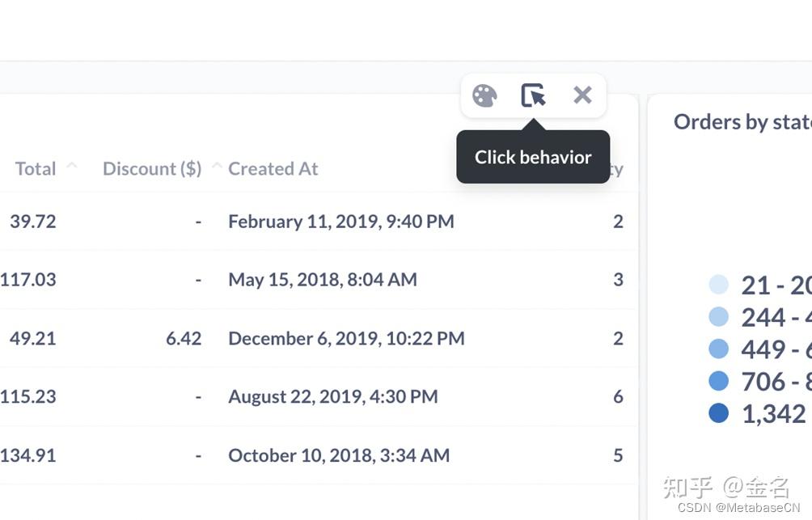Viewport: 812px width, 520px height.
Task: Click the December 6, 2019 date cell
Action: pos(346,339)
